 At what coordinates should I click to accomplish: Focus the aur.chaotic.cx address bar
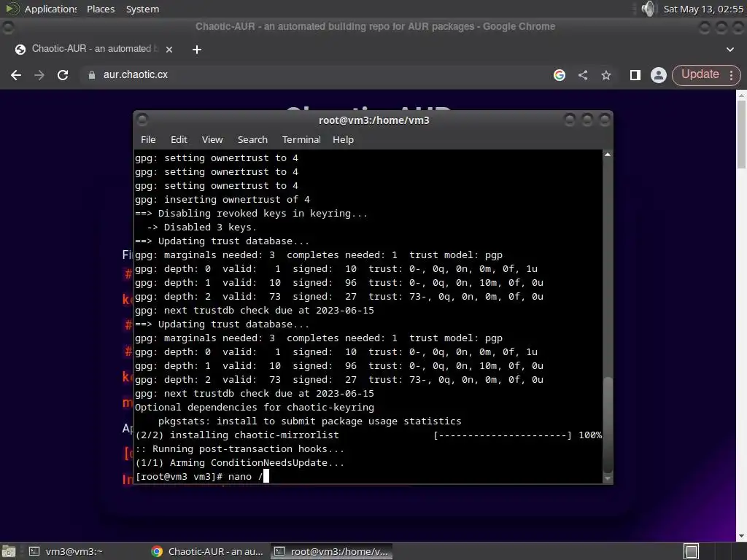[x=314, y=75]
